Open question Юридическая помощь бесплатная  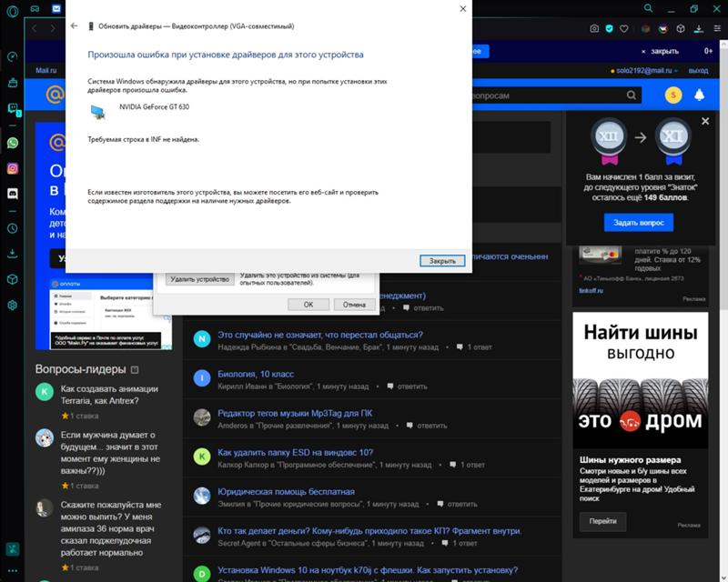point(286,491)
